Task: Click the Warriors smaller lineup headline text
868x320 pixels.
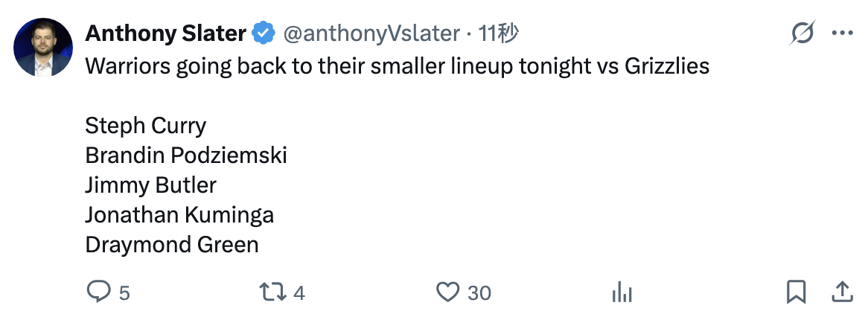Action: [397, 66]
